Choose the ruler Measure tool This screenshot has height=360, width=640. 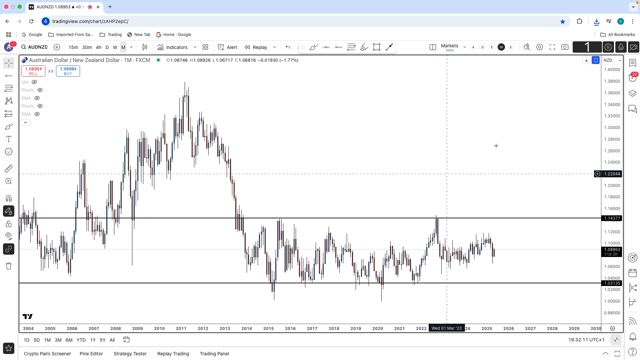pos(9,169)
